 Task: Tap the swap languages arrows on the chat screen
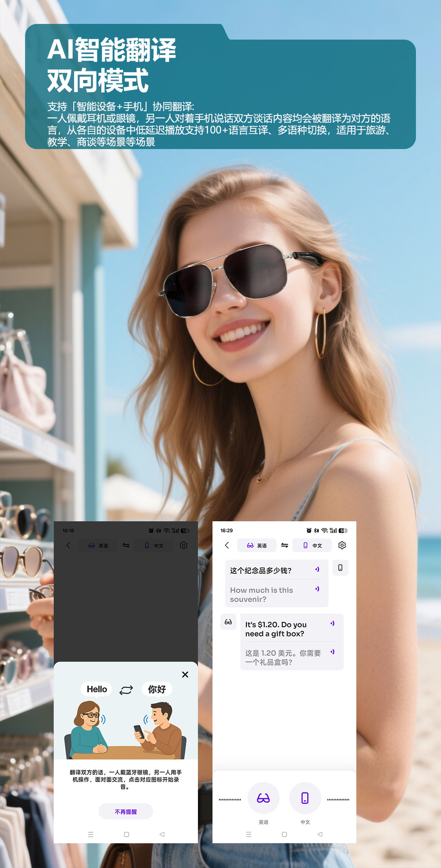click(x=285, y=545)
